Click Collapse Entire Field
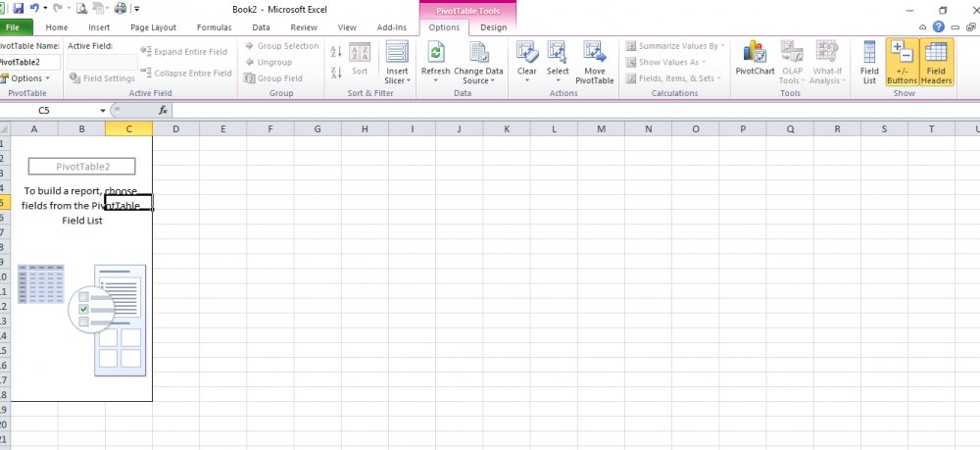Screen dimensions: 980x450 [x=186, y=73]
